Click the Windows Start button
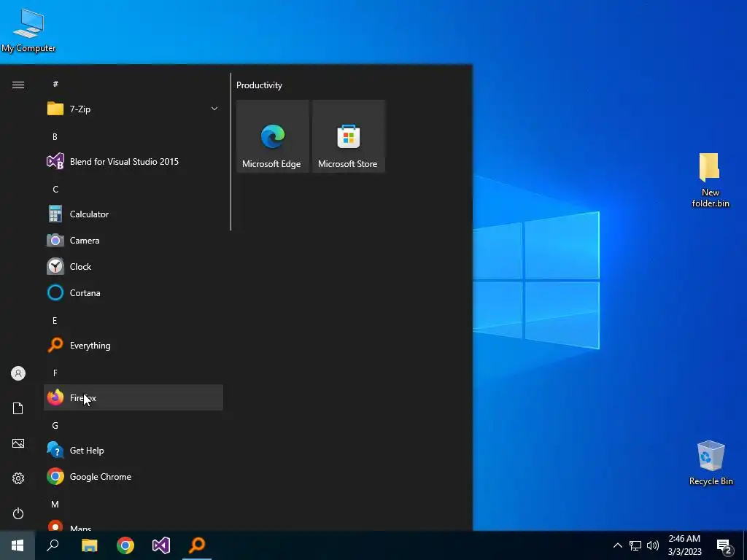 click(18, 545)
